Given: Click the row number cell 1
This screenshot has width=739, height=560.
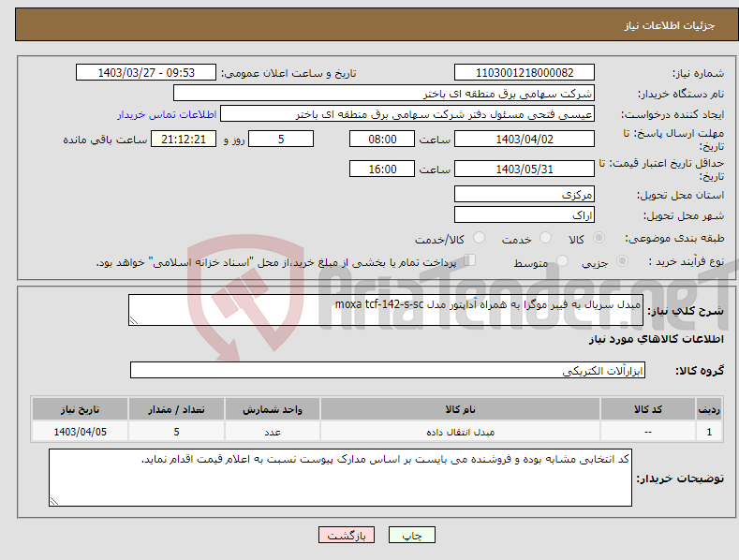Looking at the screenshot, I should click(x=709, y=432).
